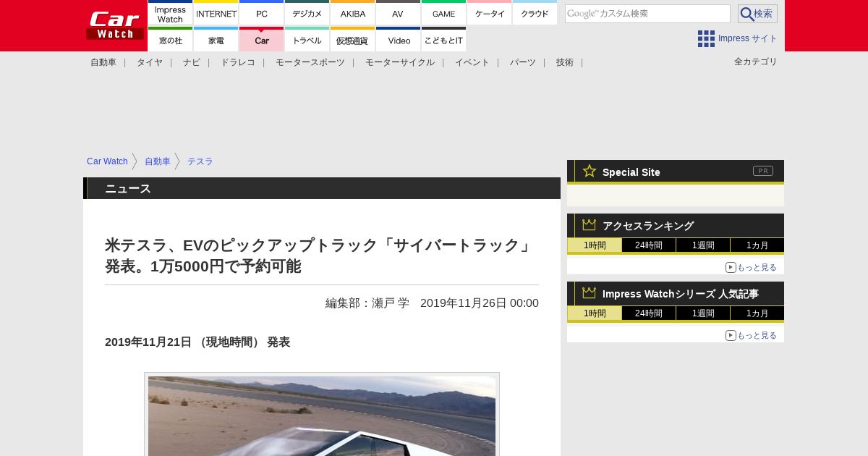Select the 技術 category menu item
The height and width of the screenshot is (456, 868).
pos(565,62)
